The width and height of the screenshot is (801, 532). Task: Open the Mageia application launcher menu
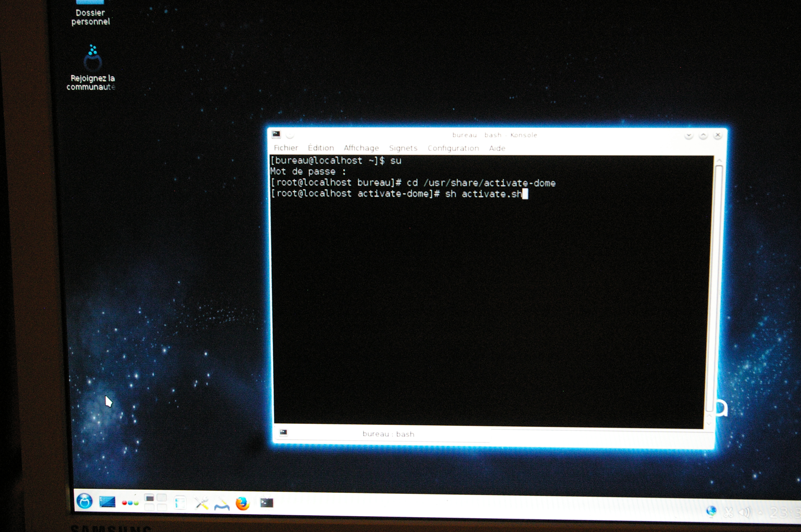[x=85, y=501]
